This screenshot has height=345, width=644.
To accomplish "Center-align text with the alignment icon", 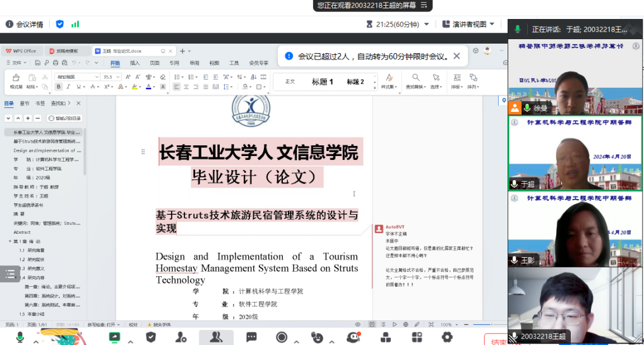I will click(x=187, y=87).
